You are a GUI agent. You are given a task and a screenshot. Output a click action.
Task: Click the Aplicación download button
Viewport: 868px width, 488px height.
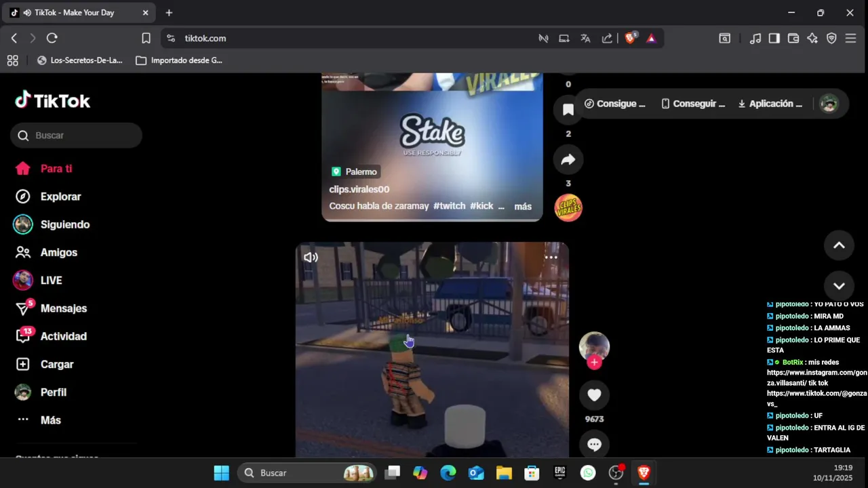click(770, 104)
